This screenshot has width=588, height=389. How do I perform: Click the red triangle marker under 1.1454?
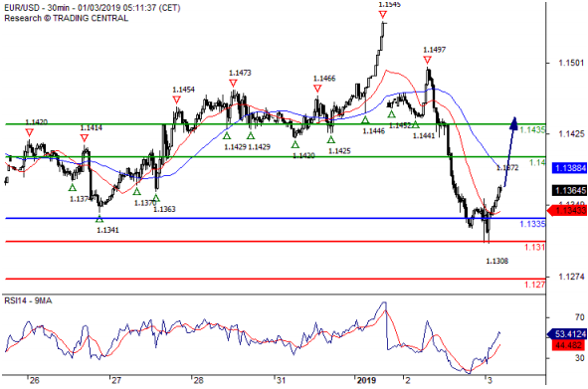tap(177, 99)
